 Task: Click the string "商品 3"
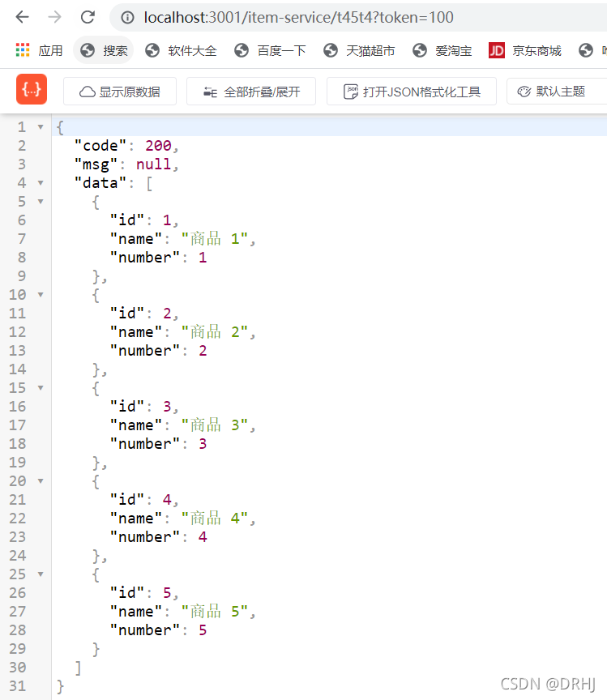click(215, 425)
